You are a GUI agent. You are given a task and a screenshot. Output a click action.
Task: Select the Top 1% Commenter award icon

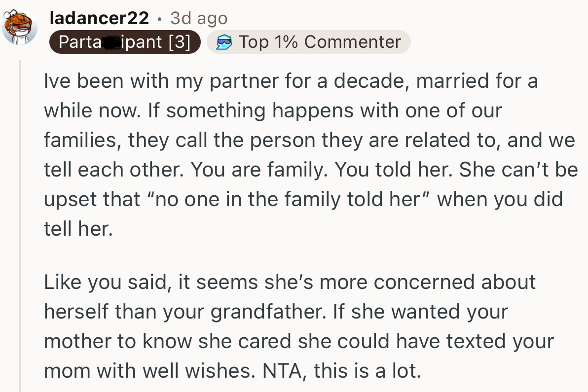(224, 42)
